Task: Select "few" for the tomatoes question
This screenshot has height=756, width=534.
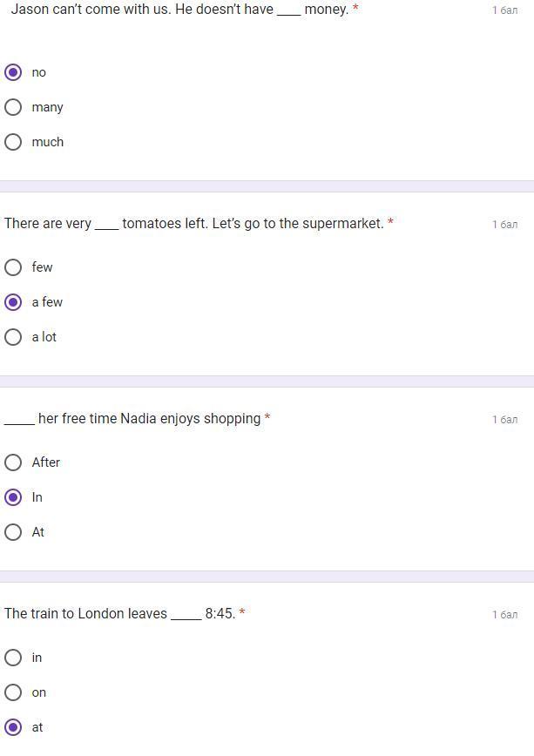Action: 13,267
